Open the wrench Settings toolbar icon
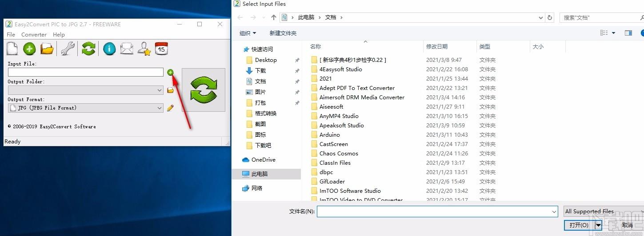The image size is (644, 236). (x=67, y=48)
